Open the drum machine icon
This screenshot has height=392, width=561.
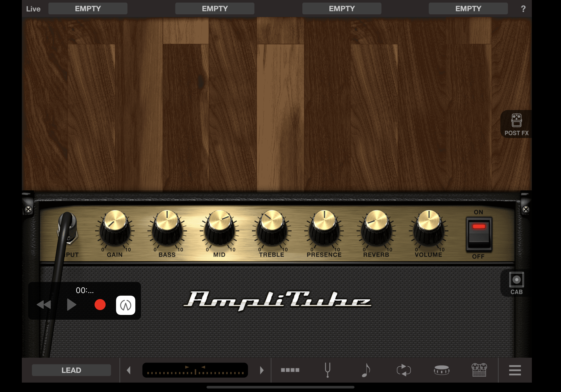click(x=441, y=370)
